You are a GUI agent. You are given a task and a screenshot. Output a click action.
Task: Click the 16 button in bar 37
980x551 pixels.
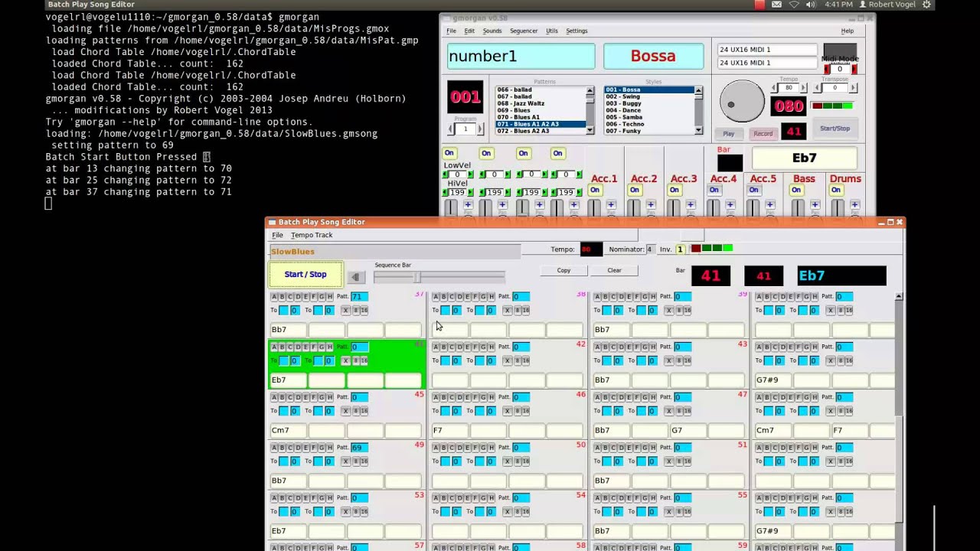[x=364, y=310]
